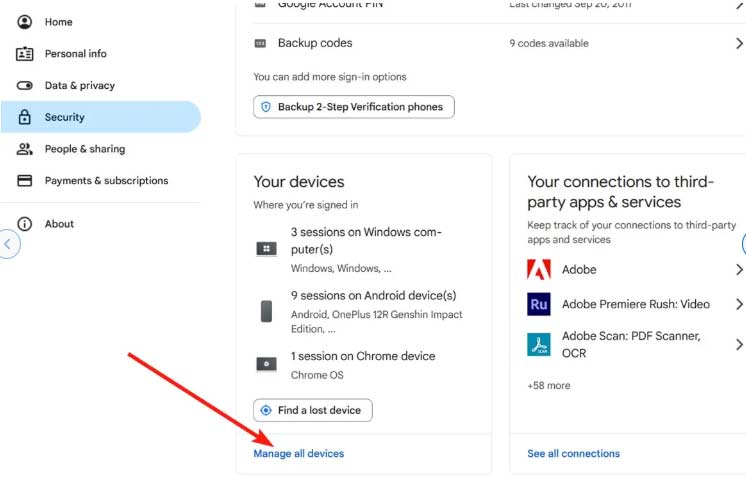The width and height of the screenshot is (746, 491).
Task: Expand Adobe Premiere Rush connection chevron
Action: click(x=739, y=304)
